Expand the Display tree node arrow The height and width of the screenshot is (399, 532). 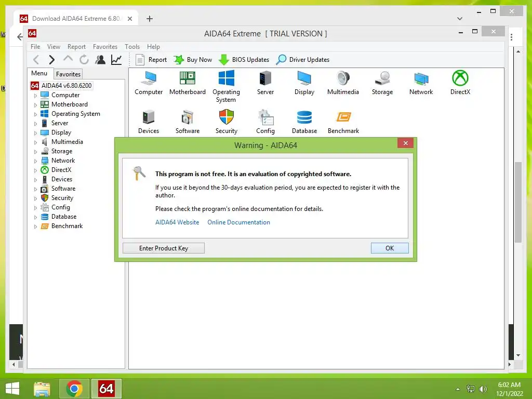coord(35,133)
